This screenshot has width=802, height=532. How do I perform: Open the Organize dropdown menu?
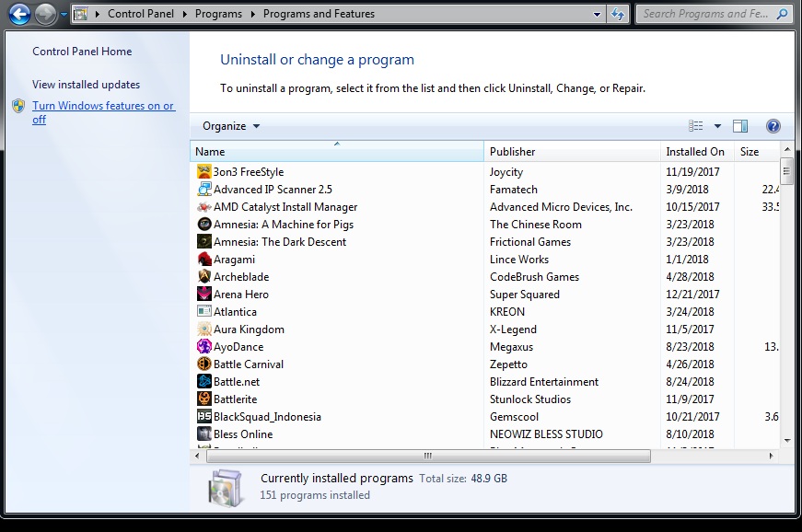pos(231,126)
